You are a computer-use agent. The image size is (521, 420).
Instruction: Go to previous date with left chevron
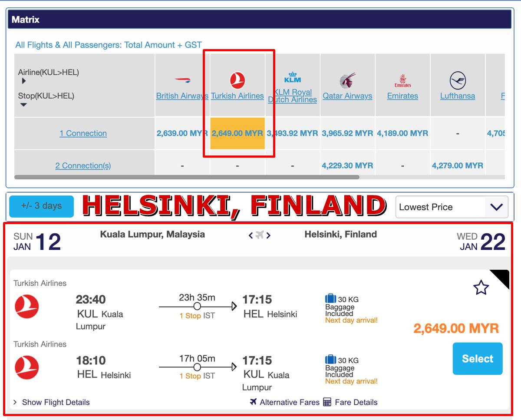click(251, 235)
